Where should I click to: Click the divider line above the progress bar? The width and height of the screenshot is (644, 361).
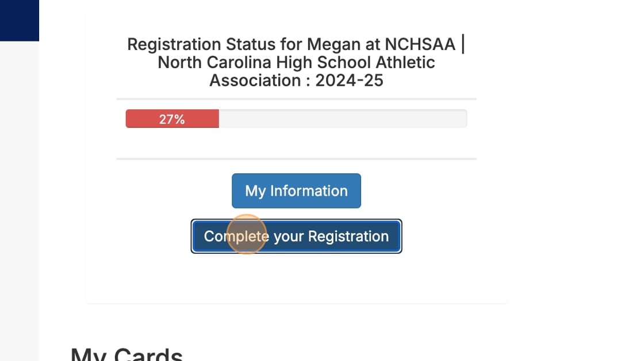pyautogui.click(x=296, y=99)
